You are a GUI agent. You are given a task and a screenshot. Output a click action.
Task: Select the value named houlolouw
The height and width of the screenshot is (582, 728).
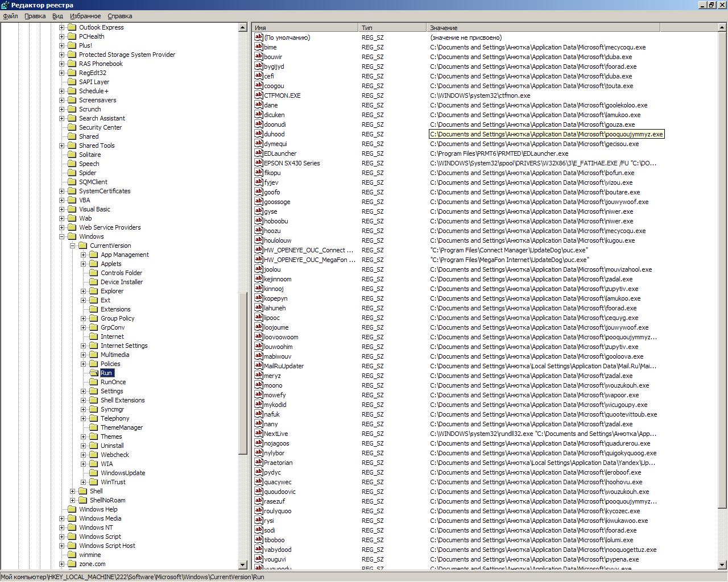point(278,240)
